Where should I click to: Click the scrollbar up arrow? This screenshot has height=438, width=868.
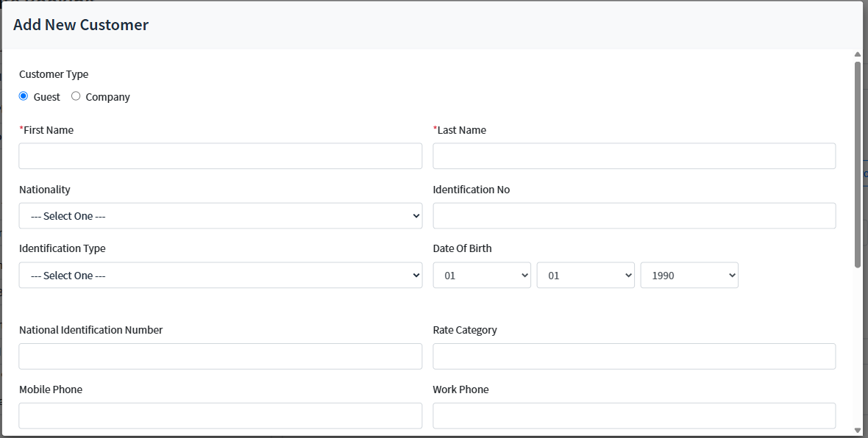[x=858, y=54]
